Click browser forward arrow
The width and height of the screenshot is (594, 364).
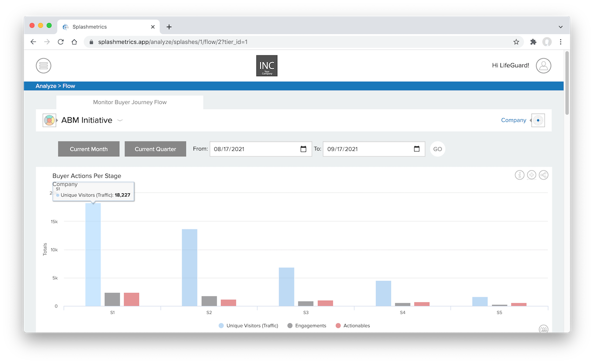tap(47, 42)
